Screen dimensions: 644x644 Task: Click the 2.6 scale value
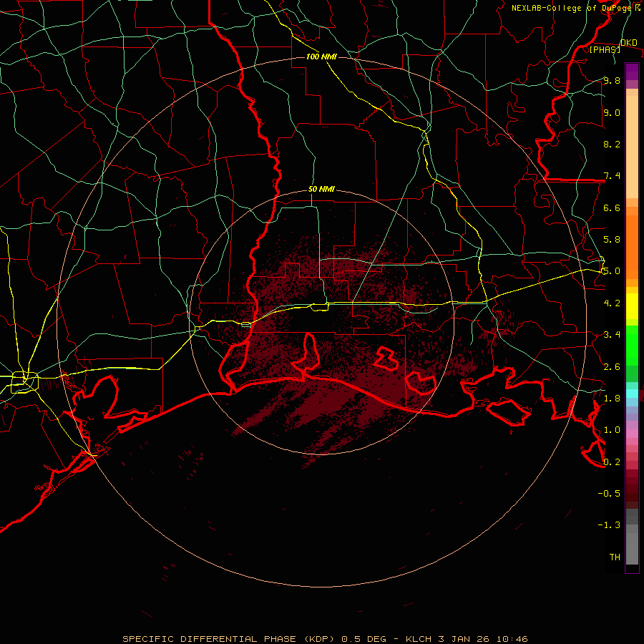[x=612, y=367]
